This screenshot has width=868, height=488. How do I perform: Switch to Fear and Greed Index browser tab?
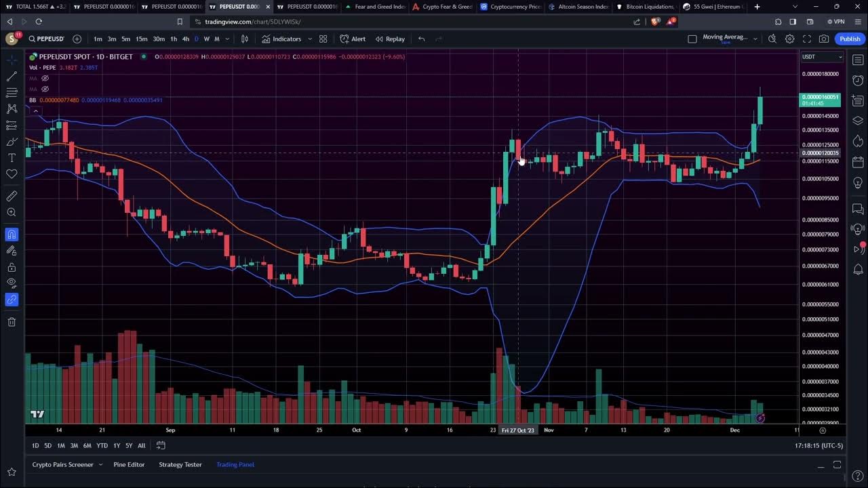click(x=376, y=7)
